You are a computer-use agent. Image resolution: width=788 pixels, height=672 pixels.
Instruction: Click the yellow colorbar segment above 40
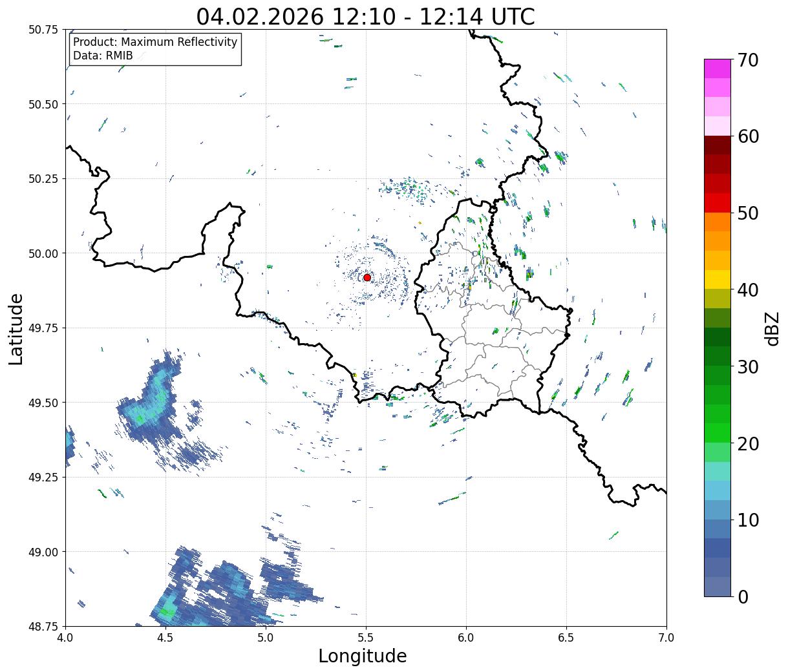point(718,279)
